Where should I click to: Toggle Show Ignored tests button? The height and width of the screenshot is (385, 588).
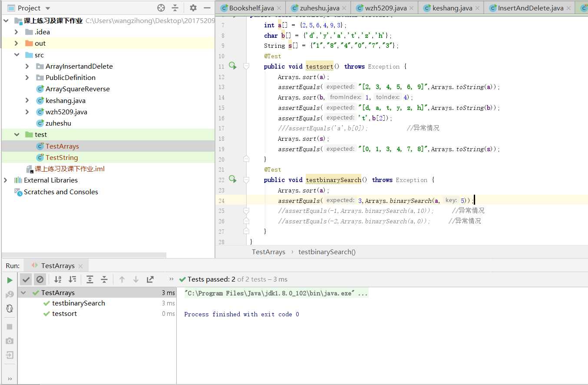point(40,279)
